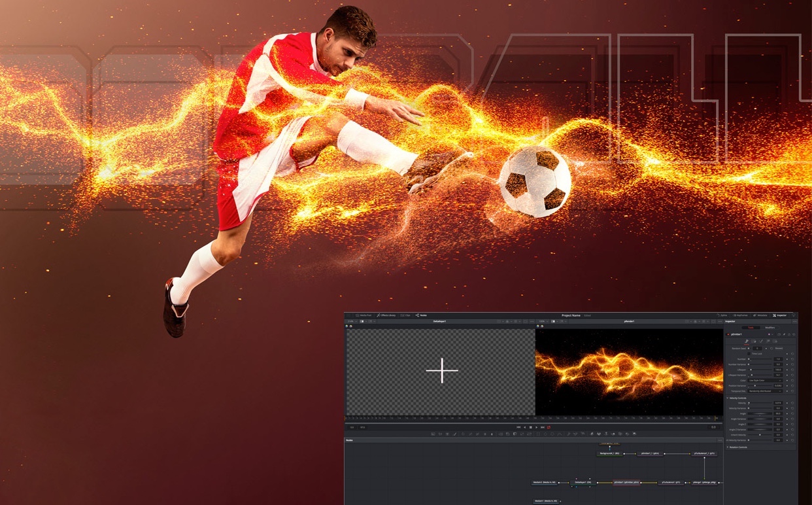Open the Metadata panel

[760, 315]
